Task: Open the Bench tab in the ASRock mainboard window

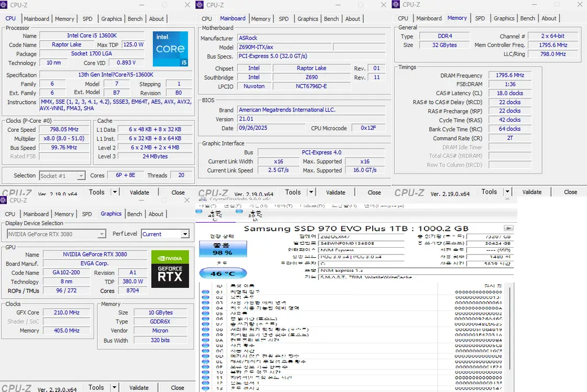Action: tap(331, 19)
